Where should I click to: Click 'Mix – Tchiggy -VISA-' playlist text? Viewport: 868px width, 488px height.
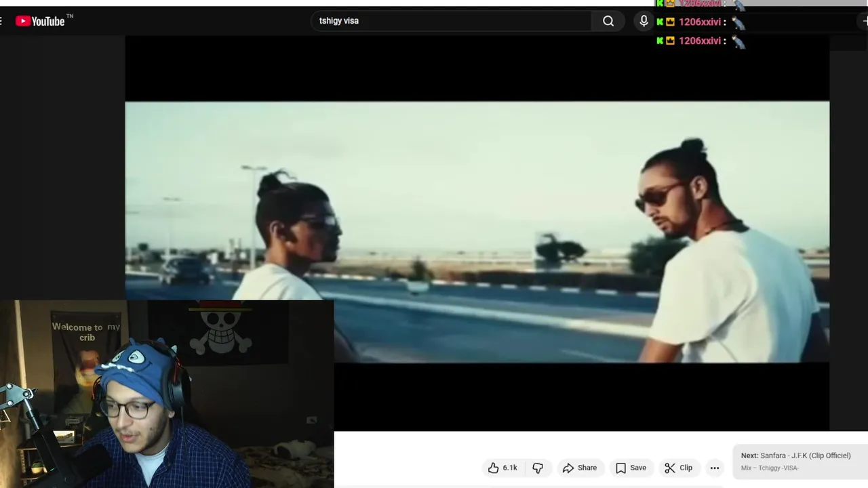pyautogui.click(x=770, y=468)
